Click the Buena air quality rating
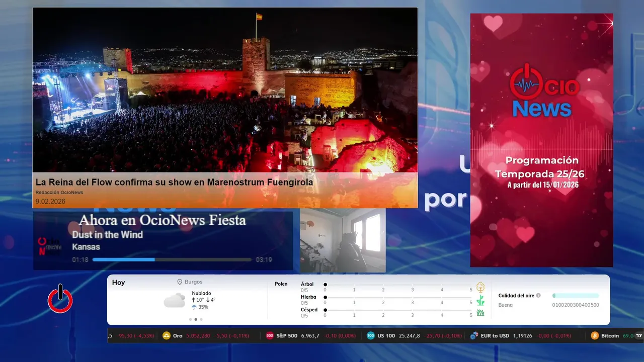This screenshot has width=644, height=362. (505, 305)
